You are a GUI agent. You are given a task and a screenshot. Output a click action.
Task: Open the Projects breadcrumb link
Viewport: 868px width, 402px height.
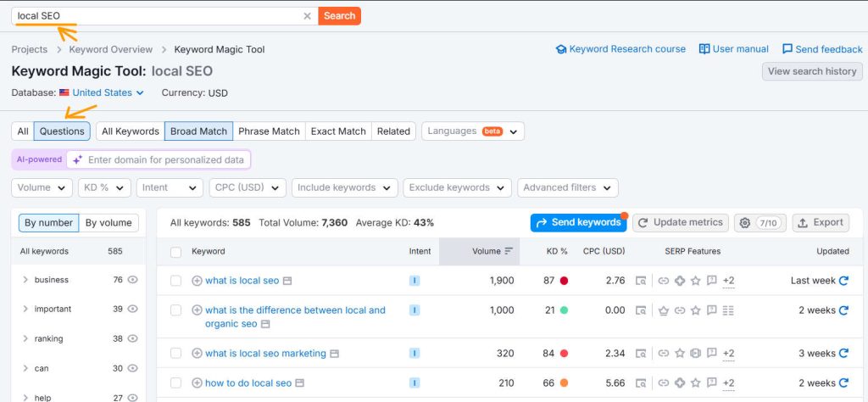coord(30,49)
